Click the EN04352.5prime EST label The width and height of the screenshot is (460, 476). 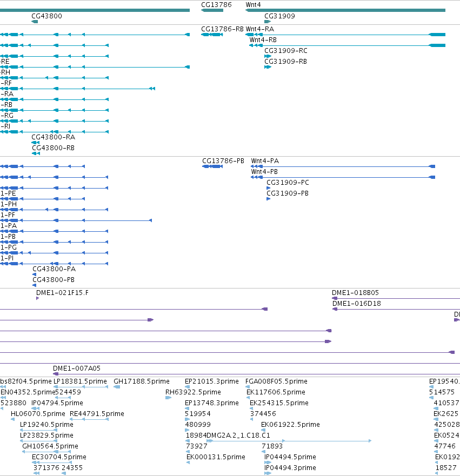(x=28, y=392)
